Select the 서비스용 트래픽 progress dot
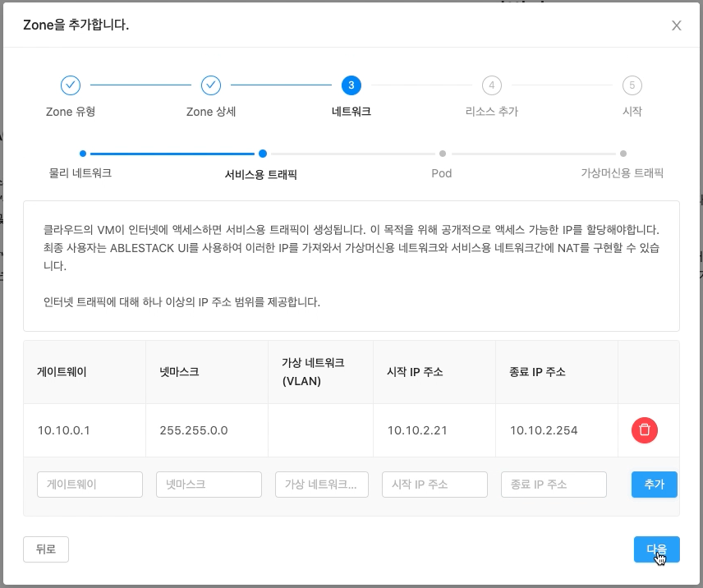Viewport: 703px width, 588px height. click(x=263, y=153)
